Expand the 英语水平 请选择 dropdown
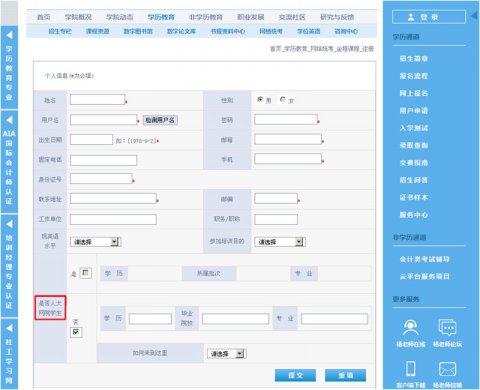The width and height of the screenshot is (480, 390). (x=95, y=242)
